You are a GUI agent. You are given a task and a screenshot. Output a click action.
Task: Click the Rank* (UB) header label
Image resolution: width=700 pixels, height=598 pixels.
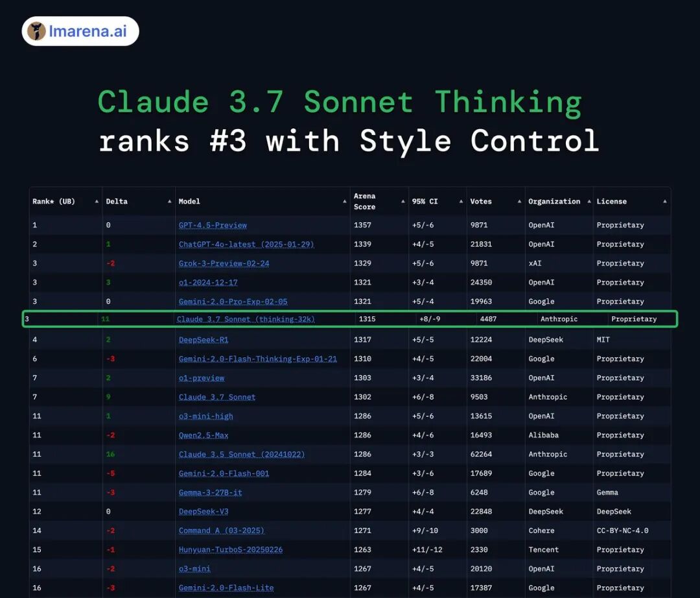(54, 202)
